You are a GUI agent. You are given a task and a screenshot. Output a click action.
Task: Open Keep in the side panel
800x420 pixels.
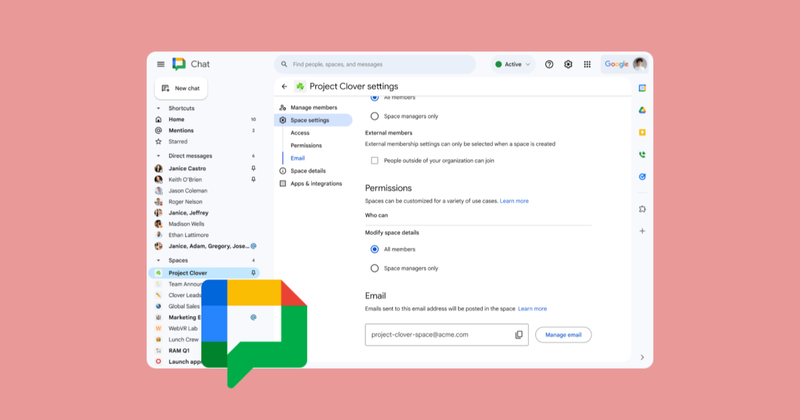coord(642,133)
